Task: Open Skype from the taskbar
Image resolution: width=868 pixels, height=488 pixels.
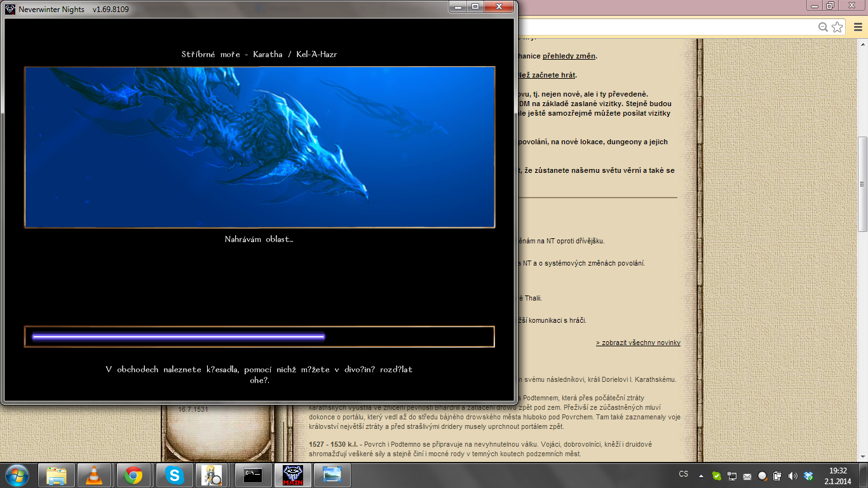Action: click(174, 475)
